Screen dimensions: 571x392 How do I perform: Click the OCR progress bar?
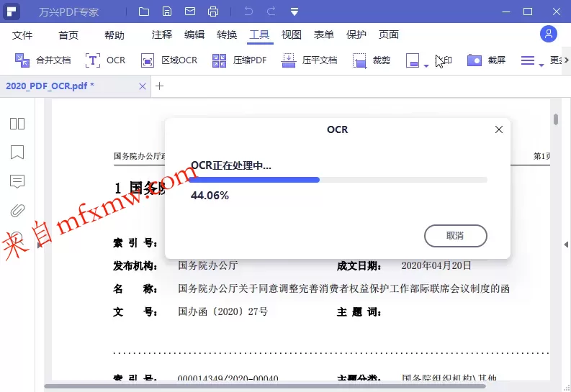tap(338, 180)
